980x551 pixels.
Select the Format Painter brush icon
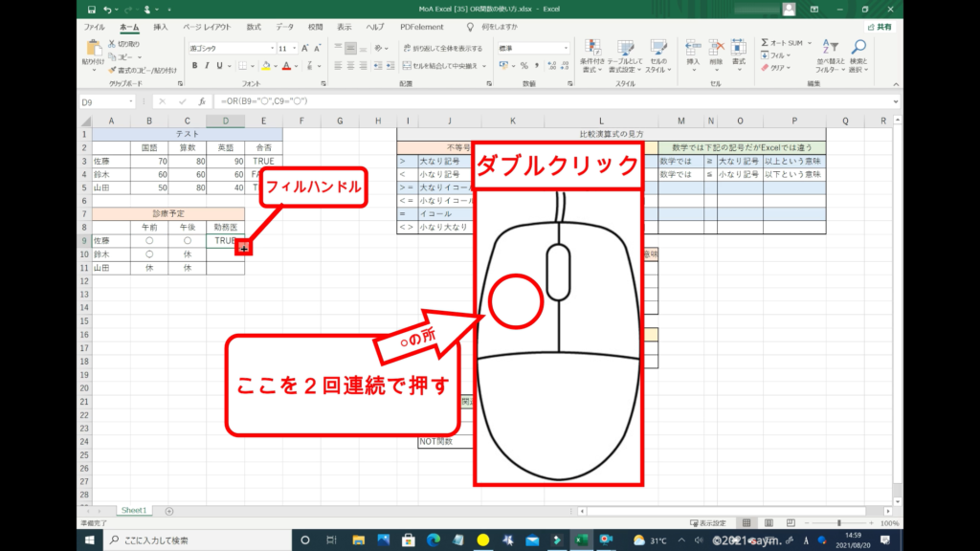click(112, 70)
